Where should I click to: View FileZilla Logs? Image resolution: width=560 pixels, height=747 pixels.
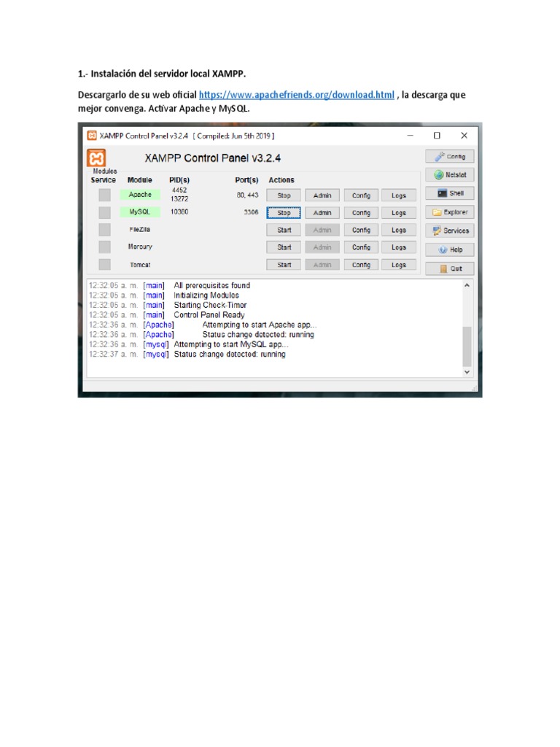point(399,230)
